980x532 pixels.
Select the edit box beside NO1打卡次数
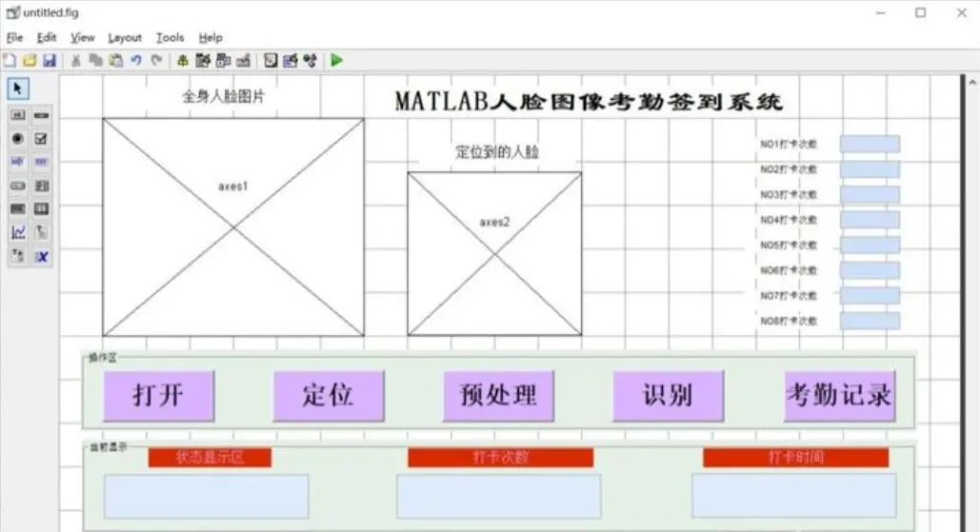(870, 145)
